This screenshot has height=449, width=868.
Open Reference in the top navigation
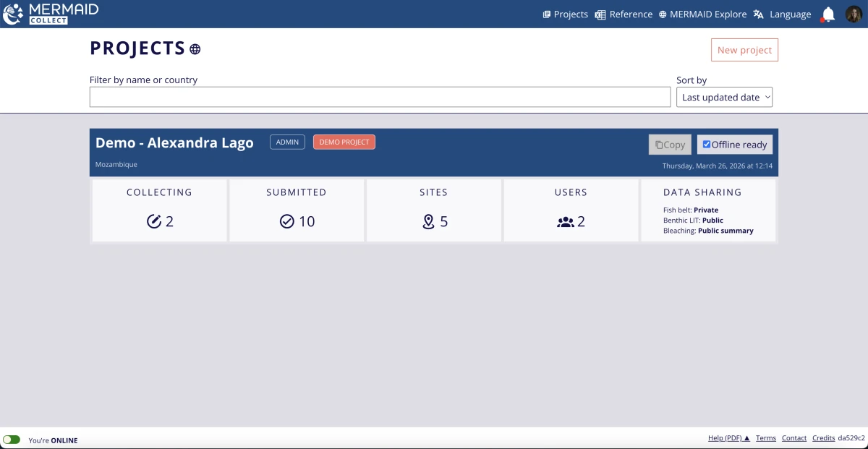coord(624,14)
